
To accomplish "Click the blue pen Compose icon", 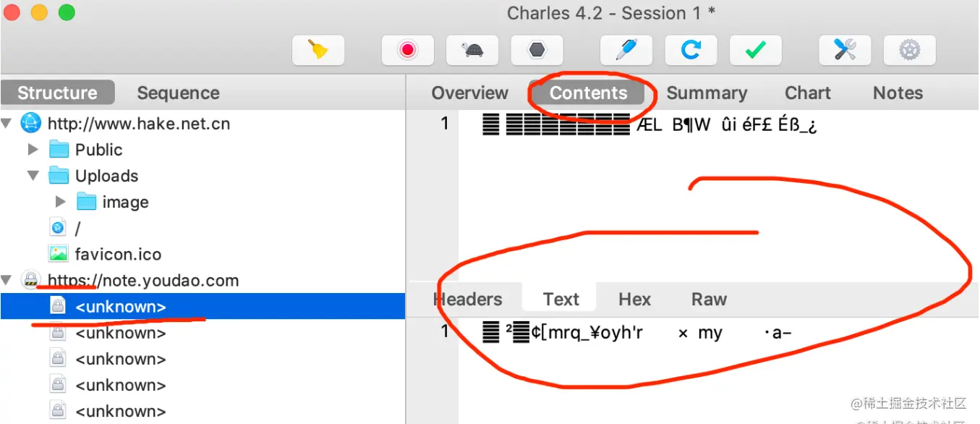I will coord(626,50).
